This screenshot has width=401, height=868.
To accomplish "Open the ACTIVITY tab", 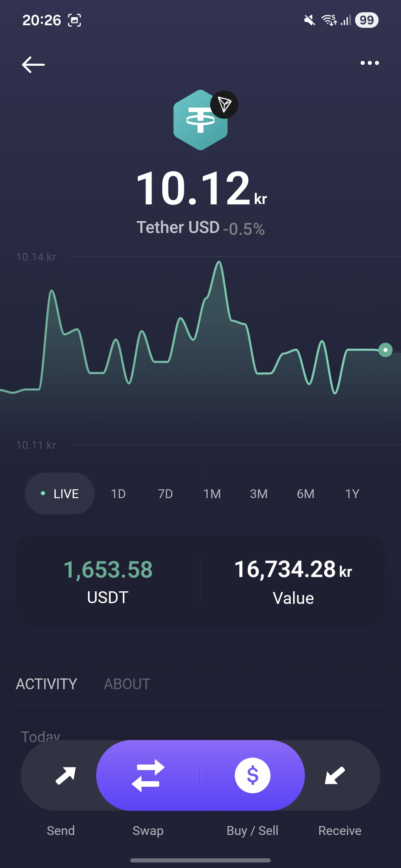I will point(46,684).
